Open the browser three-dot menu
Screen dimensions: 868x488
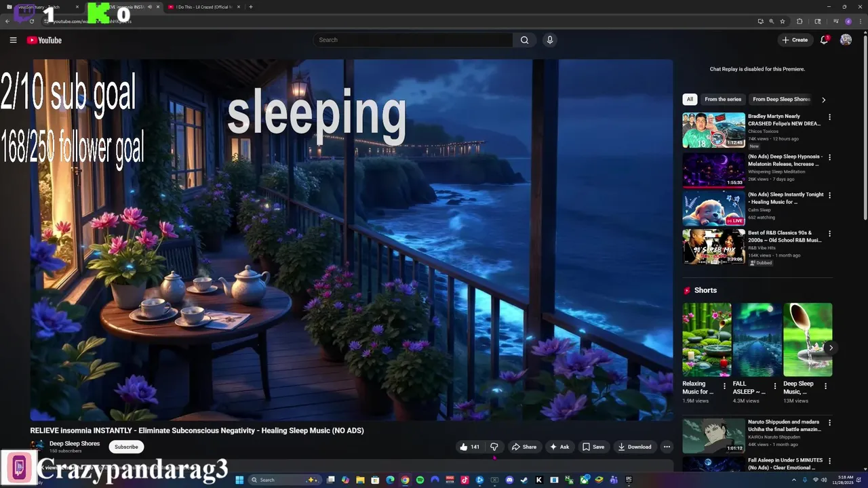(861, 21)
